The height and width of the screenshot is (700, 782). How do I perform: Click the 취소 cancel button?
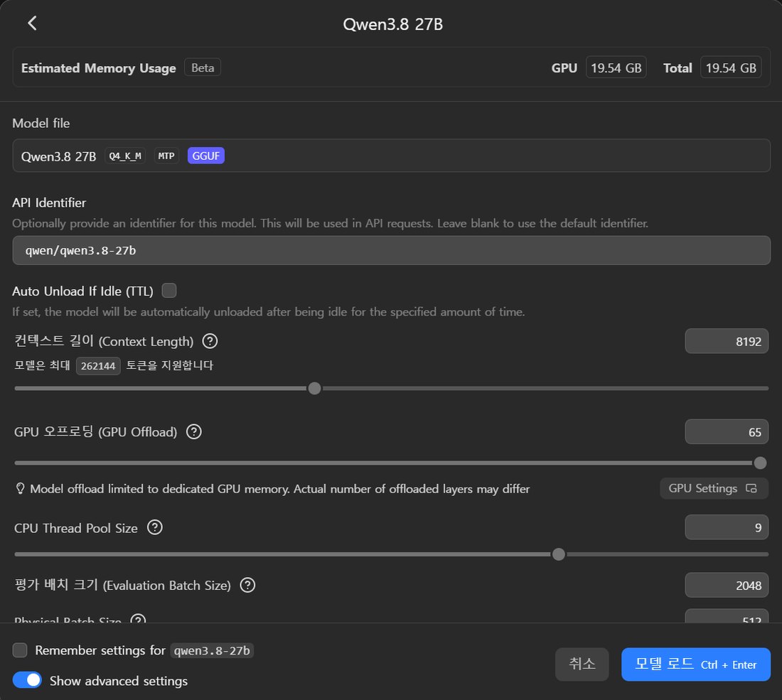click(582, 664)
